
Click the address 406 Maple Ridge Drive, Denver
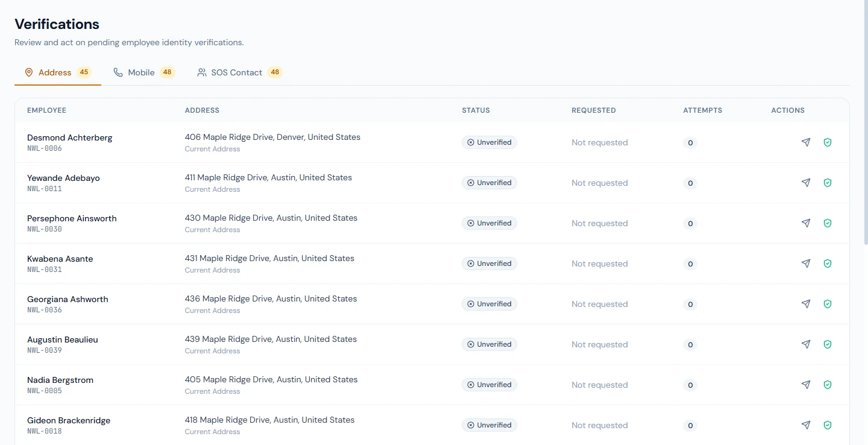(272, 137)
